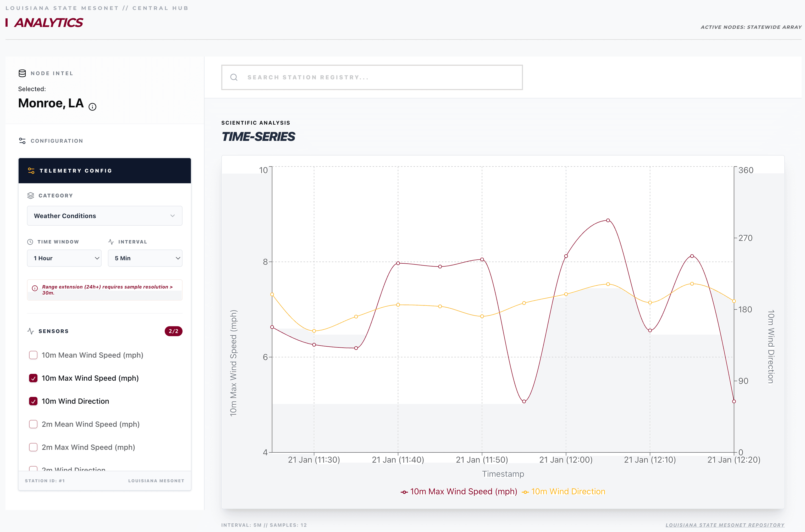Open the 5 Min interval dropdown
This screenshot has height=532, width=805.
tap(145, 258)
